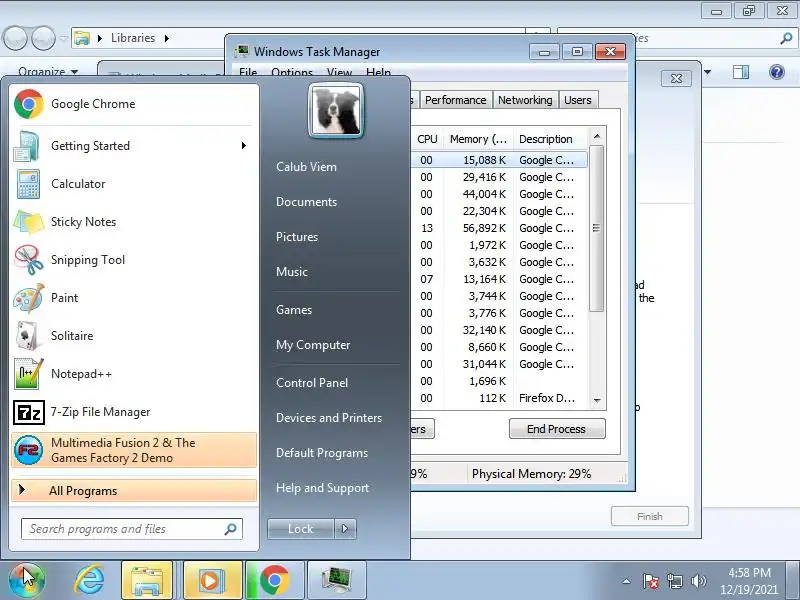800x600 pixels.
Task: Open Music from Start menu
Action: point(292,272)
